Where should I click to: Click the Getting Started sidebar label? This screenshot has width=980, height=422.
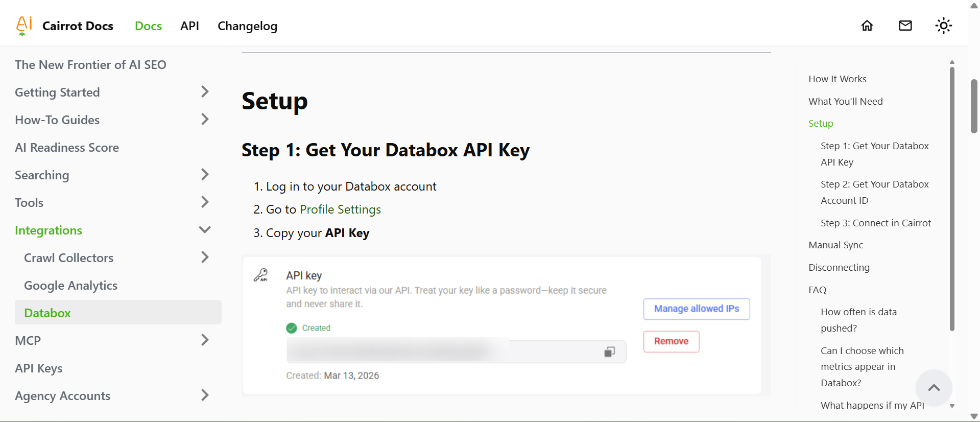pyautogui.click(x=57, y=92)
